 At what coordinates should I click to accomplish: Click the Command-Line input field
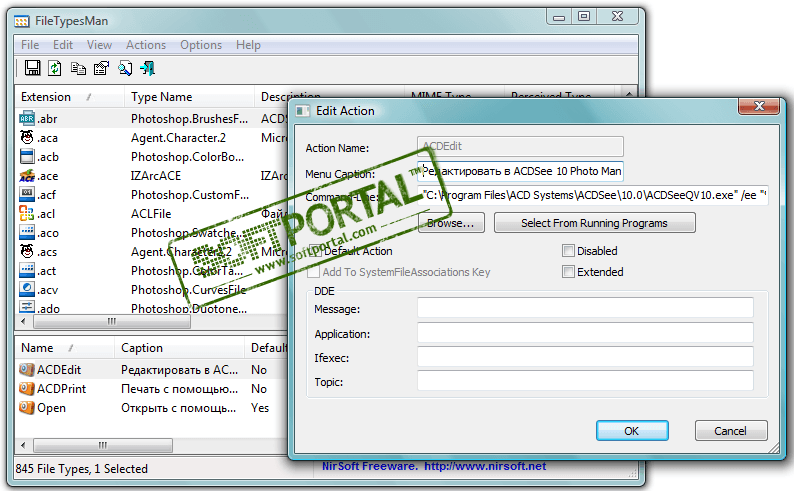(x=592, y=195)
